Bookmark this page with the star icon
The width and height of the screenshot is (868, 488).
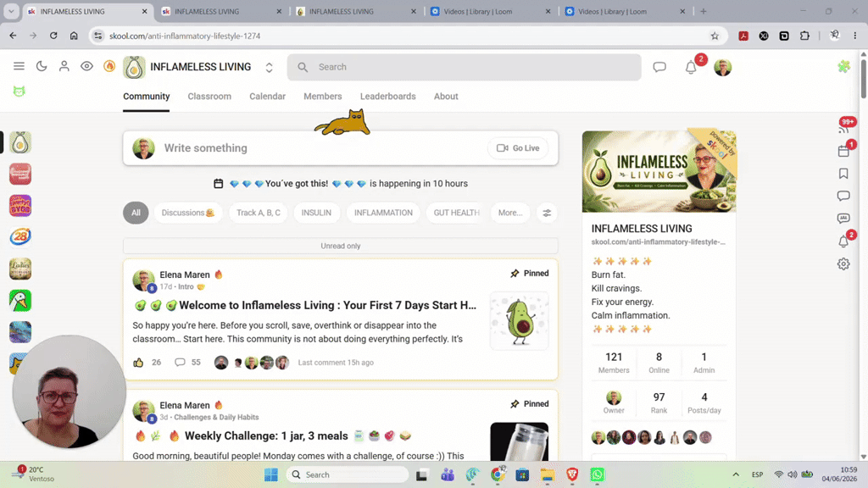click(x=715, y=36)
